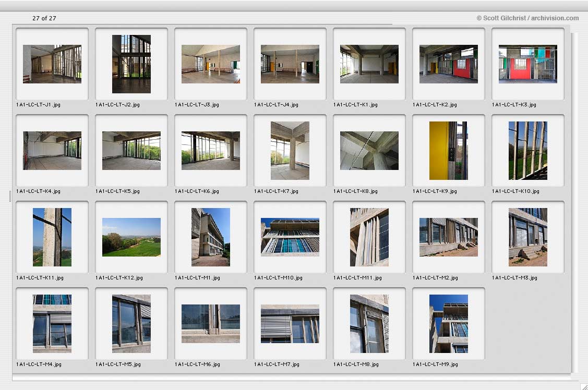
Task: Open the 1A1-LC-LT-M9.jpg thumbnail
Action: (x=449, y=324)
